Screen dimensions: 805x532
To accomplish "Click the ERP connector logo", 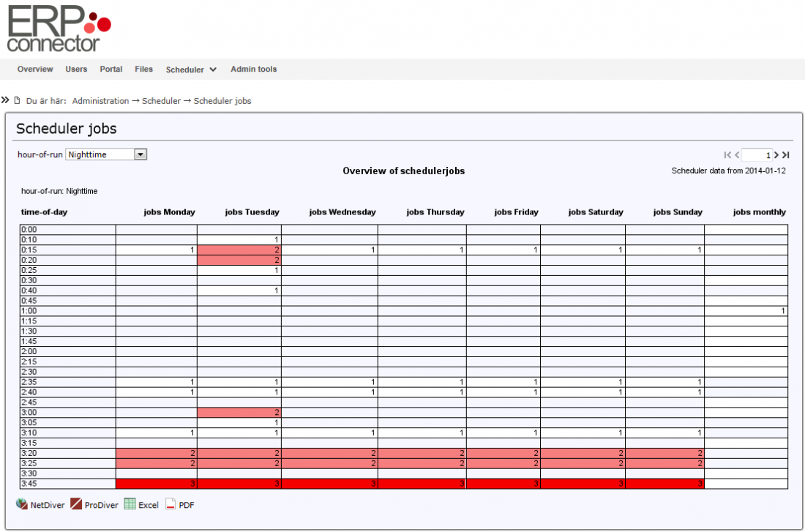I will (x=59, y=28).
